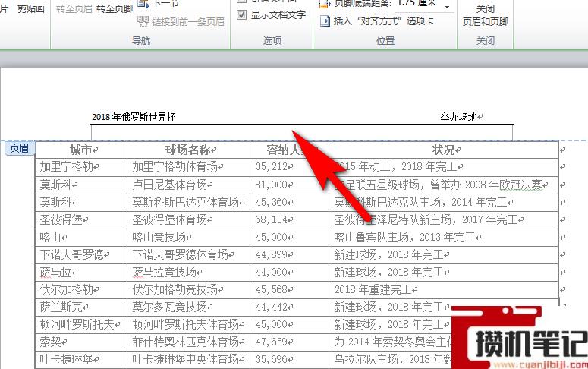Screen dimensions: 588x369
Task: Click capacity value 45,360
Action: click(272, 202)
